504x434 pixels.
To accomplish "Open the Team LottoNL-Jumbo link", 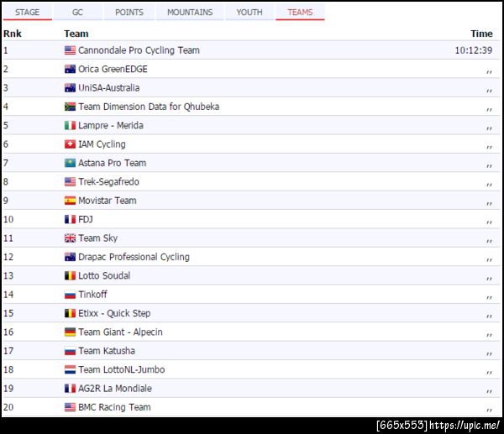I will pyautogui.click(x=122, y=369).
